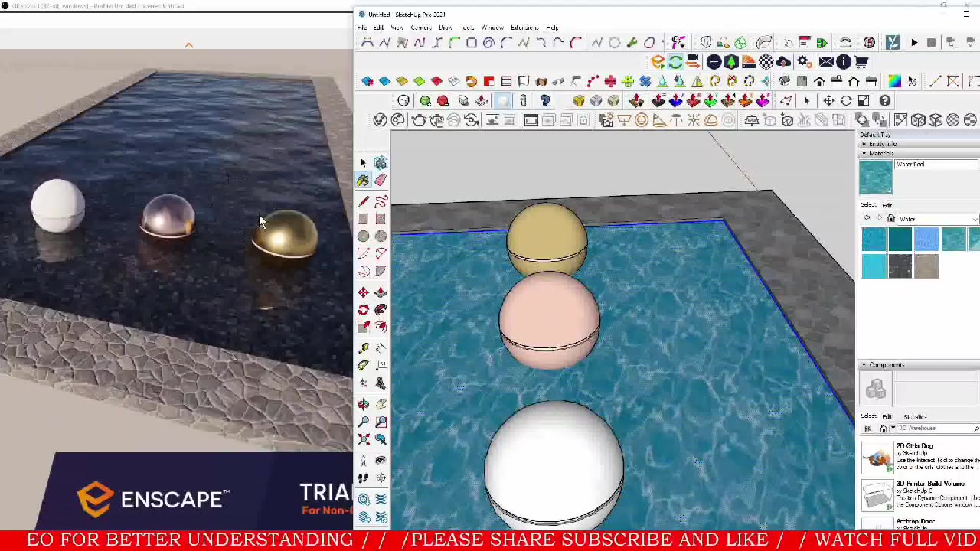Viewport: 980px width, 551px height.
Task: Click the Enscape info circle icon
Action: point(843,62)
